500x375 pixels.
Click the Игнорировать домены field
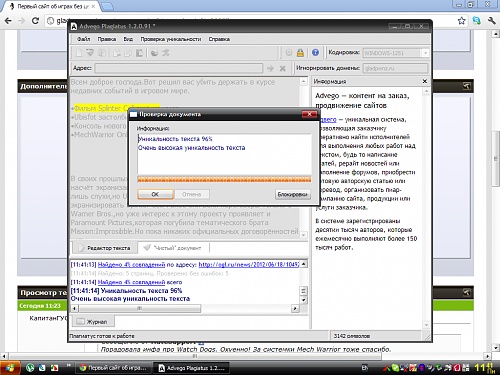click(395, 68)
